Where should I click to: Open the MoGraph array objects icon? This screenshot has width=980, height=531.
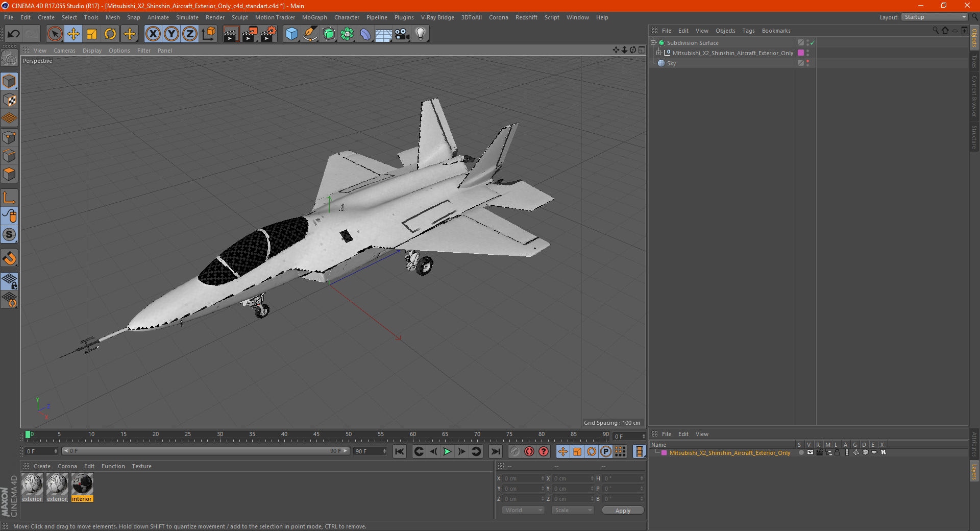[x=347, y=34]
